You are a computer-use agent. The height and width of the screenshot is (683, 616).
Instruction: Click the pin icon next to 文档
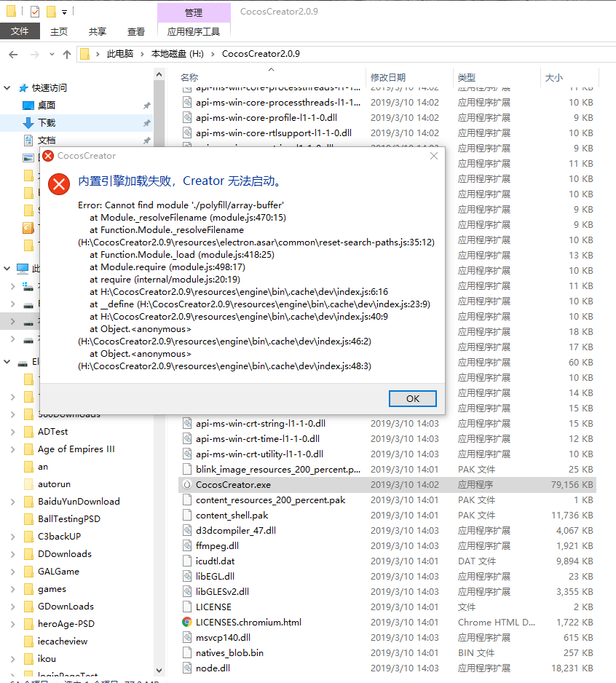click(x=147, y=141)
